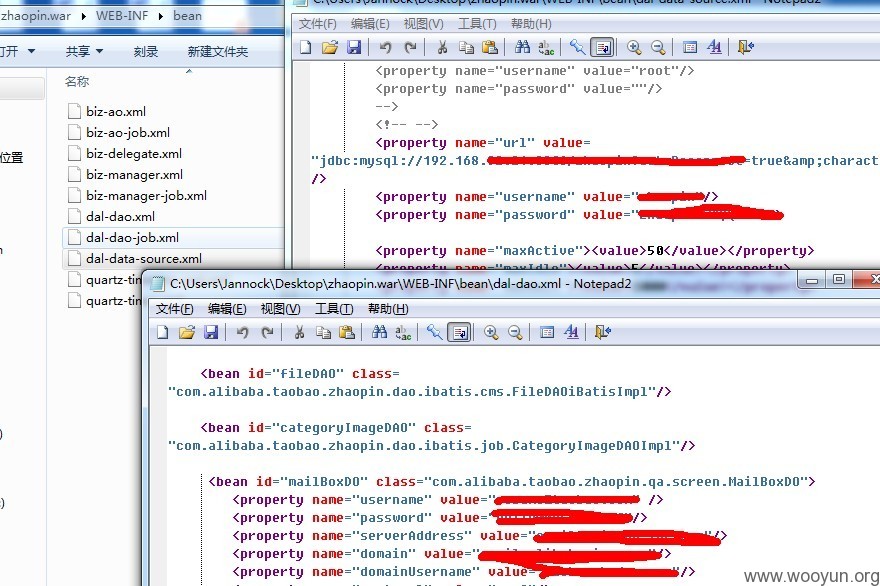Click Save icon in dal-data-source.xml Notepad2 toolbar
This screenshot has height=586, width=880.
point(354,48)
